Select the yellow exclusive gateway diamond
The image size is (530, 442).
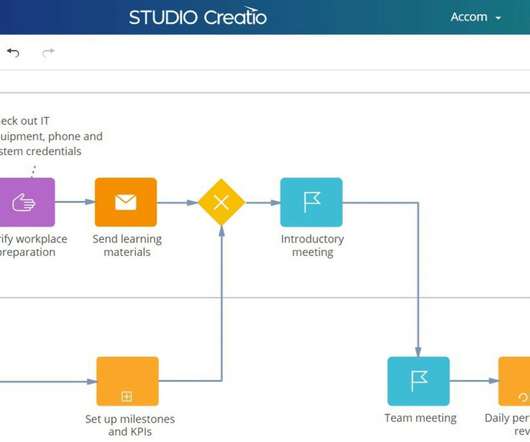221,202
